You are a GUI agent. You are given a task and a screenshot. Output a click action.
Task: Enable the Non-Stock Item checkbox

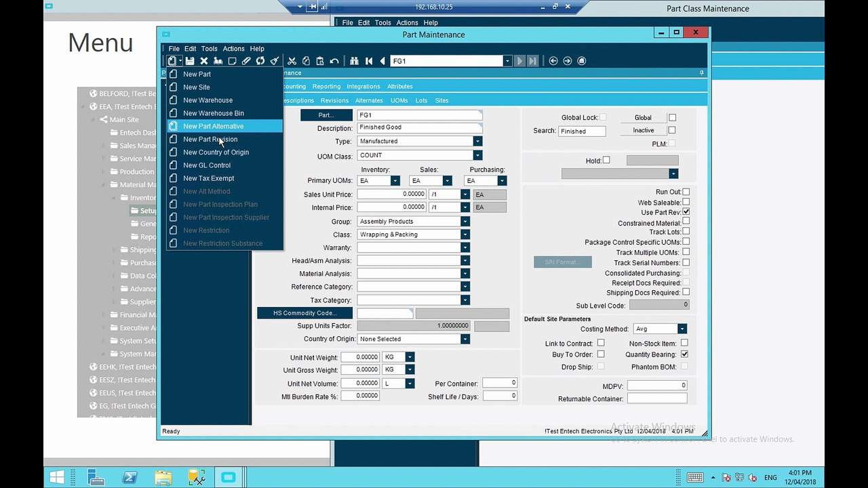(x=684, y=343)
